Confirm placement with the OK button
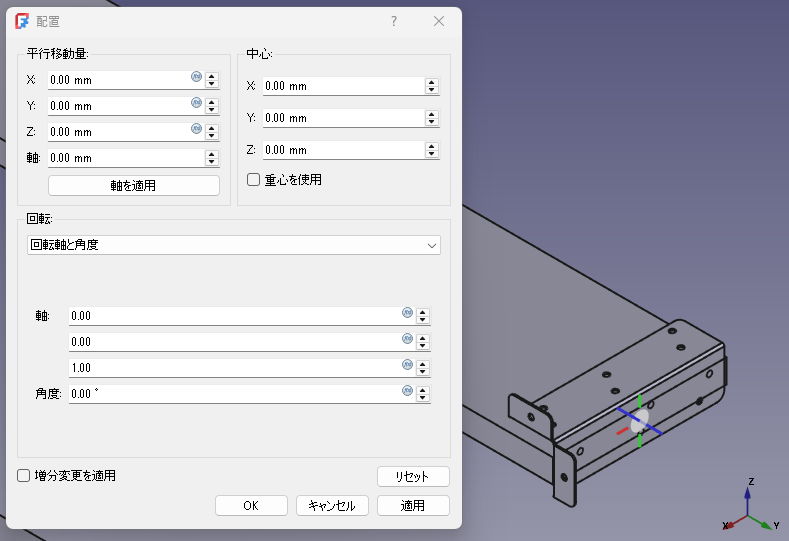Image resolution: width=789 pixels, height=541 pixels. click(251, 506)
